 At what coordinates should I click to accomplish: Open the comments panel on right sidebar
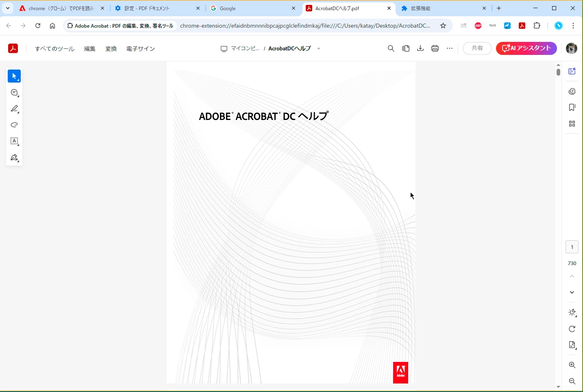572,91
